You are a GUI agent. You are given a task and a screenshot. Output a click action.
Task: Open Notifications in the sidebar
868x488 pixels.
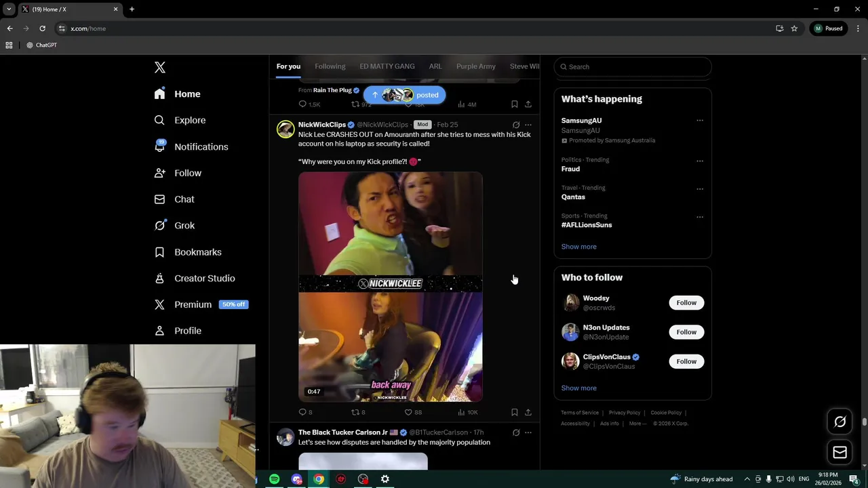pos(191,146)
